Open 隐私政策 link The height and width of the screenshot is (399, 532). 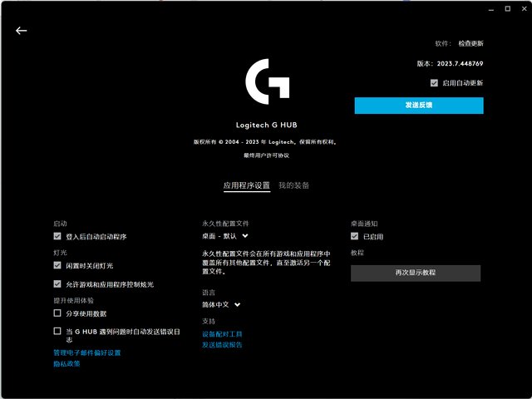click(x=66, y=364)
